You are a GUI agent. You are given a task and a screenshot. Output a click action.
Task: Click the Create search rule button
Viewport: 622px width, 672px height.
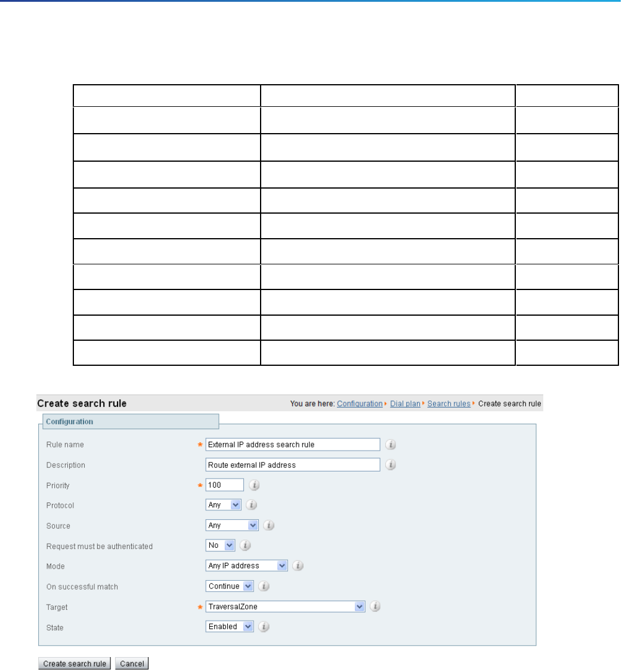coord(75,664)
